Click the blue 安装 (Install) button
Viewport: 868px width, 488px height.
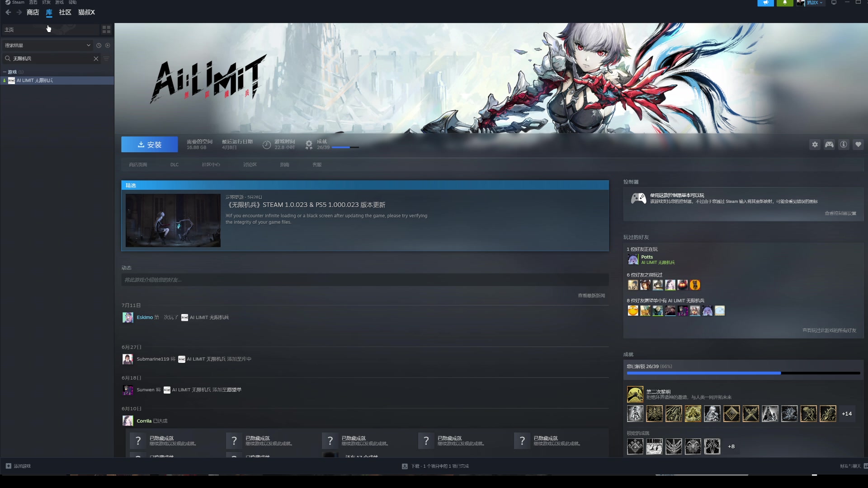coord(149,145)
